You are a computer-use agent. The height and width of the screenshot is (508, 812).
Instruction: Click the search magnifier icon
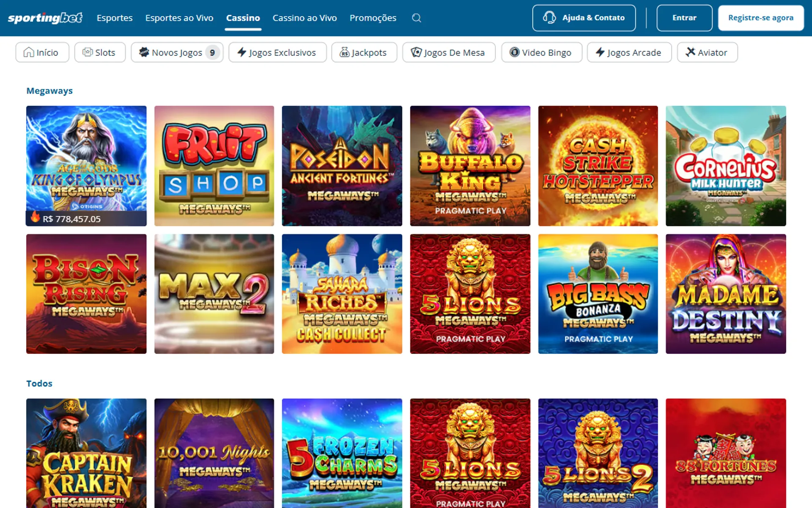[417, 18]
